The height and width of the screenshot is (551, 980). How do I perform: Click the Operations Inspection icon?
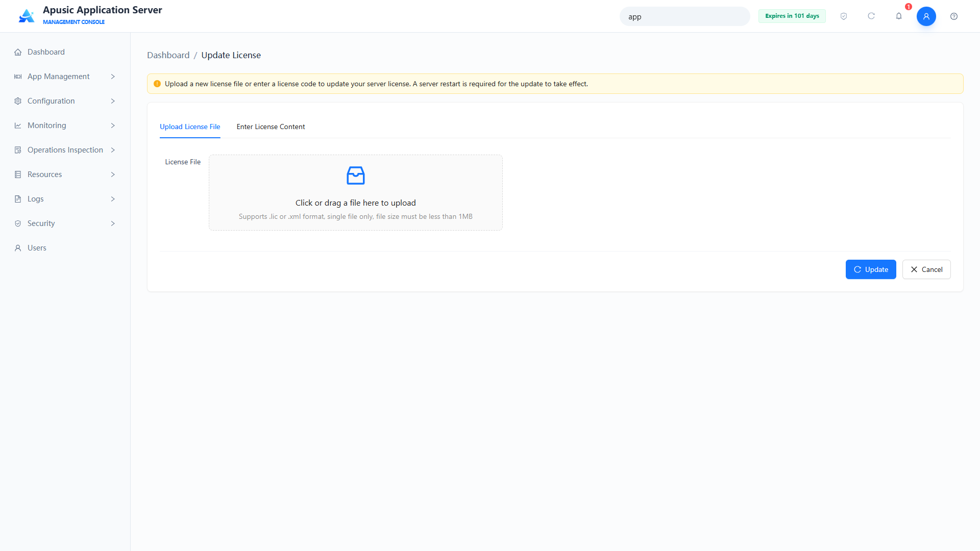coord(18,150)
